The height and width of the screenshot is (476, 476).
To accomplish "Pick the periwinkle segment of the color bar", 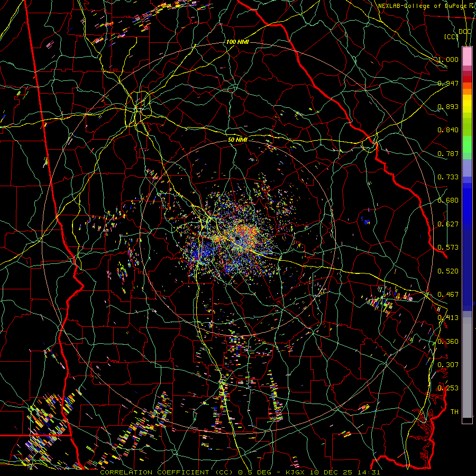I will point(467,168).
